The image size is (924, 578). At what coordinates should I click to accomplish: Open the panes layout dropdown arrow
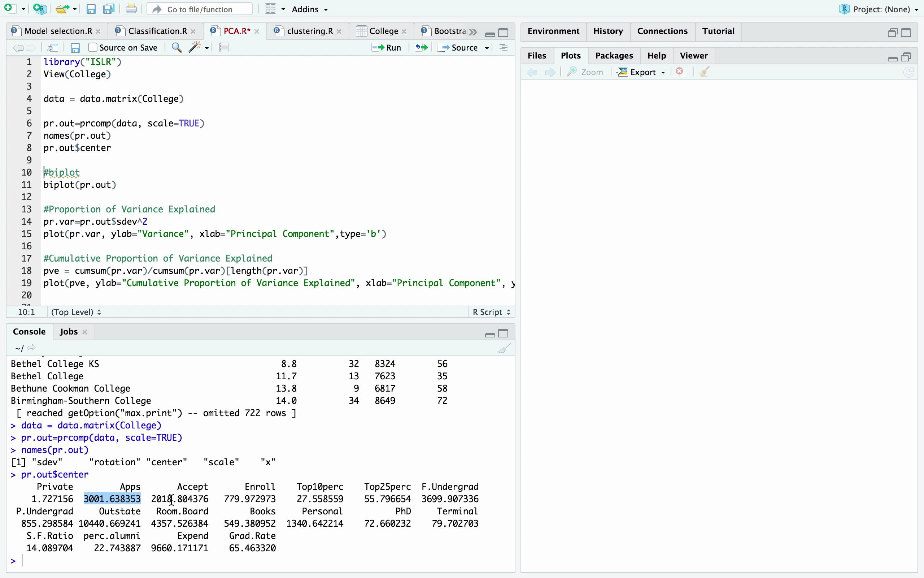pos(283,9)
